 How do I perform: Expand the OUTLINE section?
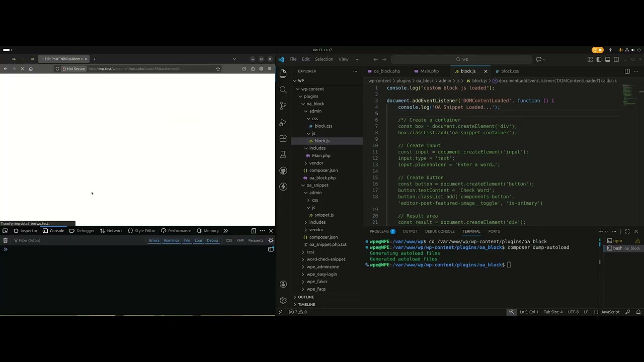pyautogui.click(x=327, y=297)
